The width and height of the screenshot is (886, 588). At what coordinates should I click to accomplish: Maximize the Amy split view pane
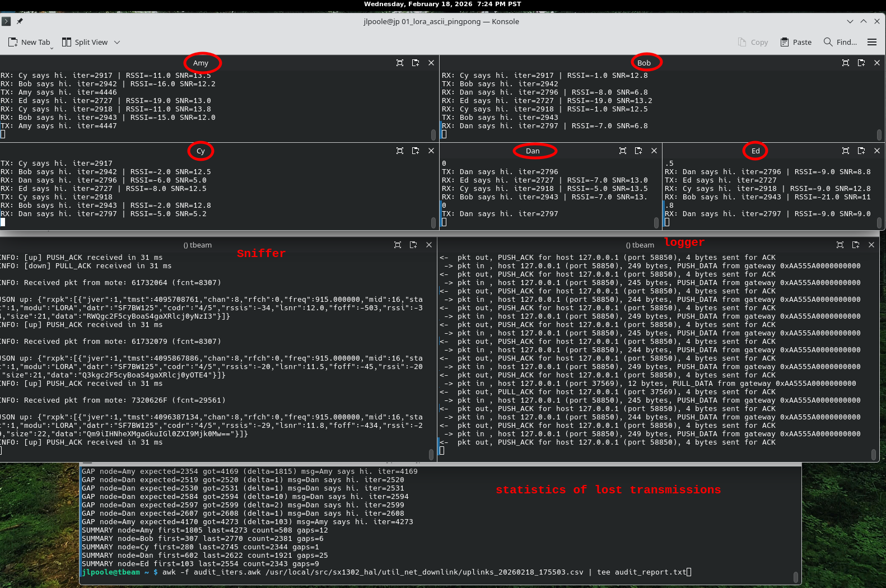pos(400,63)
